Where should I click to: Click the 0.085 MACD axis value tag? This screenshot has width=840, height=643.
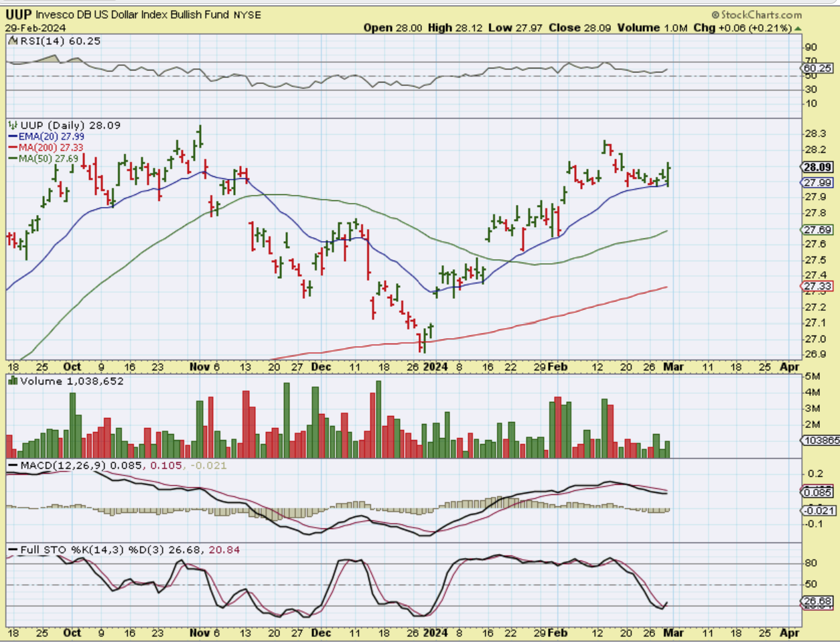[x=817, y=492]
